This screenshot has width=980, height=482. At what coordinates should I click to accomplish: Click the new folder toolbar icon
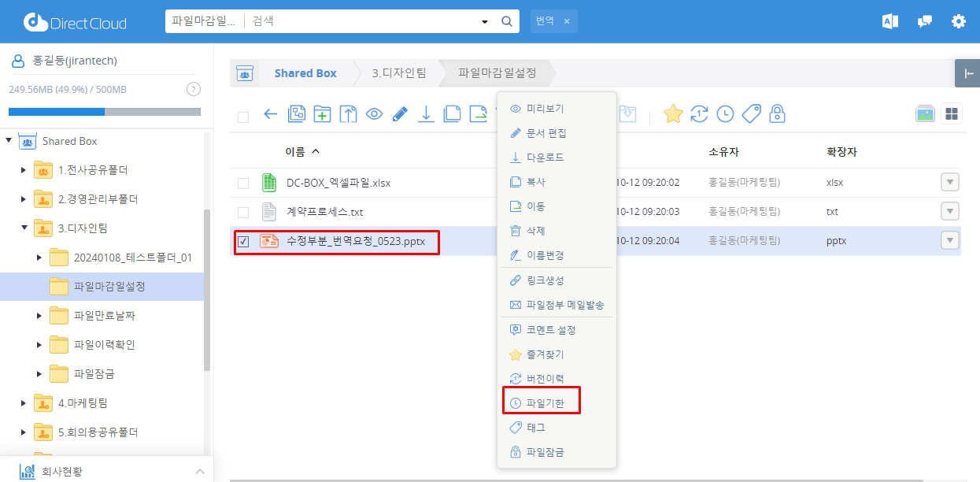point(322,114)
